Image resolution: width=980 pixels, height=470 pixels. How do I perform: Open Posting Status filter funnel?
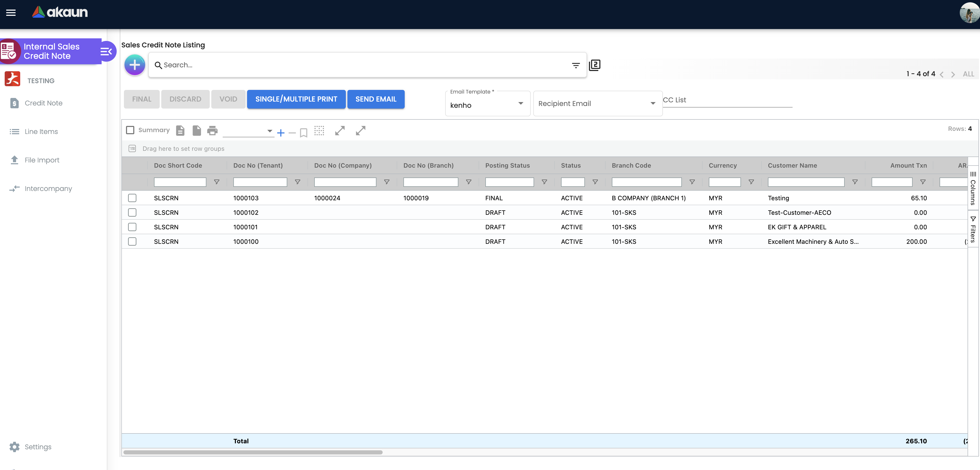click(x=544, y=182)
